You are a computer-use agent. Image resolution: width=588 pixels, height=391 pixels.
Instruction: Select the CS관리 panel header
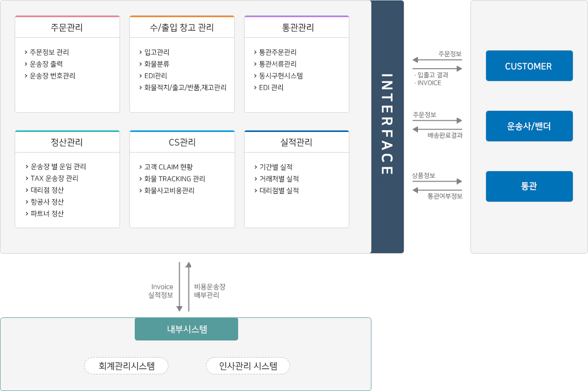[x=182, y=142]
